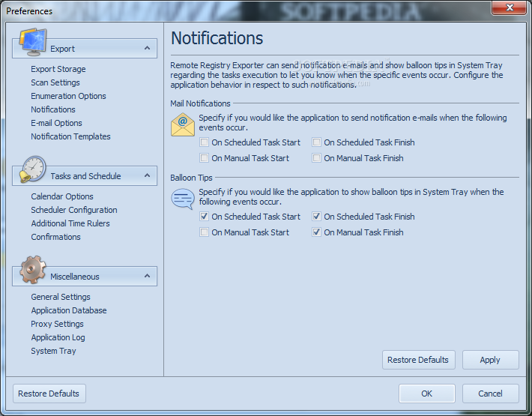Click the Cancel button
Viewport: 532px width, 416px height.
[490, 394]
